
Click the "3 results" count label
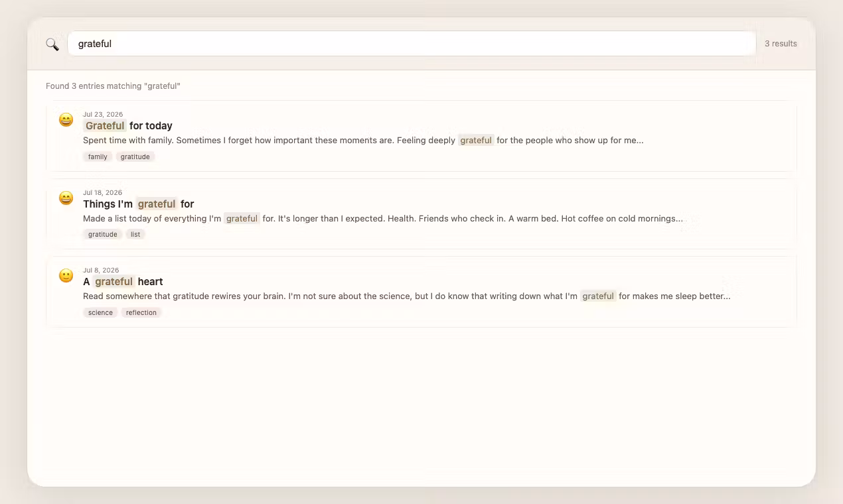pos(781,44)
